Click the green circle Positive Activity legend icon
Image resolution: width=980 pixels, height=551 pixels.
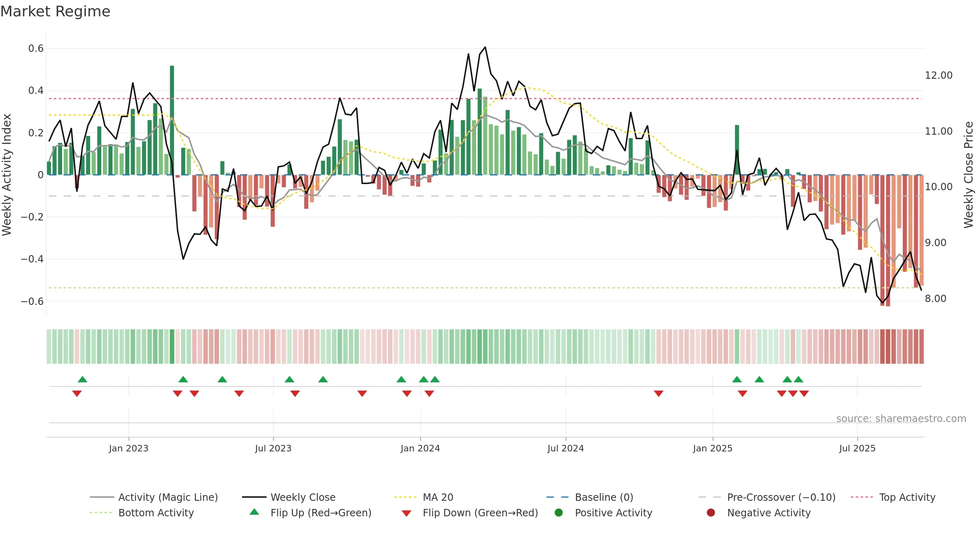(x=559, y=513)
